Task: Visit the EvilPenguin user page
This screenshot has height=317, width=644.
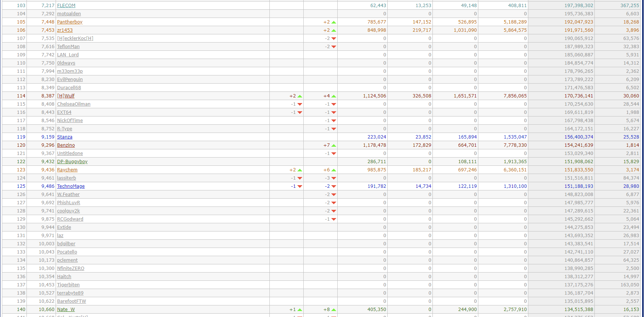Action: click(70, 80)
